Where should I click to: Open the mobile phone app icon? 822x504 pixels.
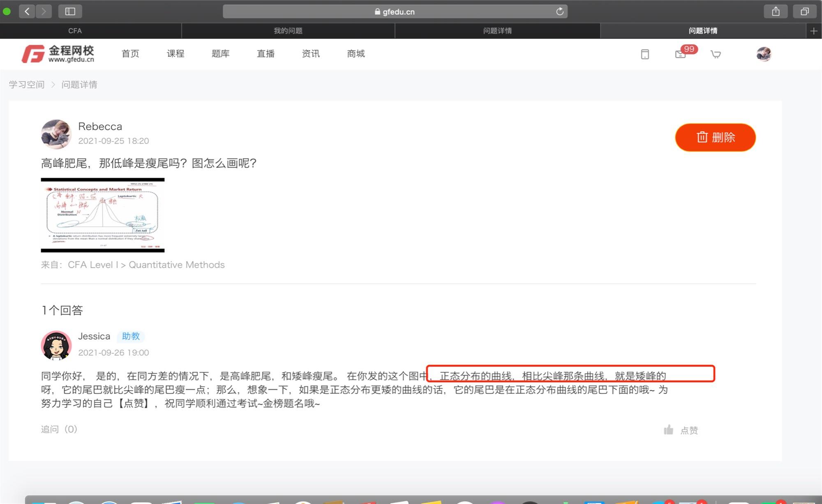pyautogui.click(x=645, y=54)
